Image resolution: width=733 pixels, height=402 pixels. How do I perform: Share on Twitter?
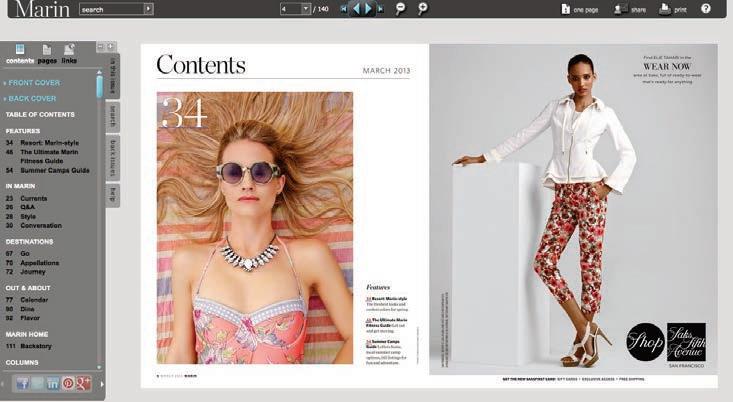click(37, 384)
